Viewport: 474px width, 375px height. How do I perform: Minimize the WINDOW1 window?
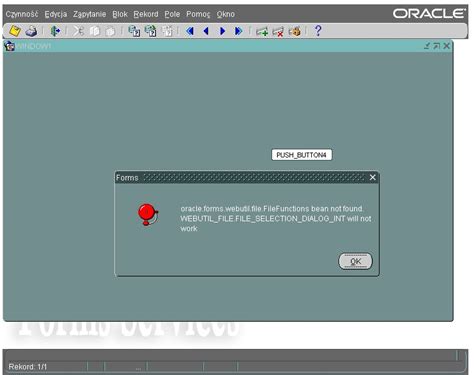(x=427, y=46)
